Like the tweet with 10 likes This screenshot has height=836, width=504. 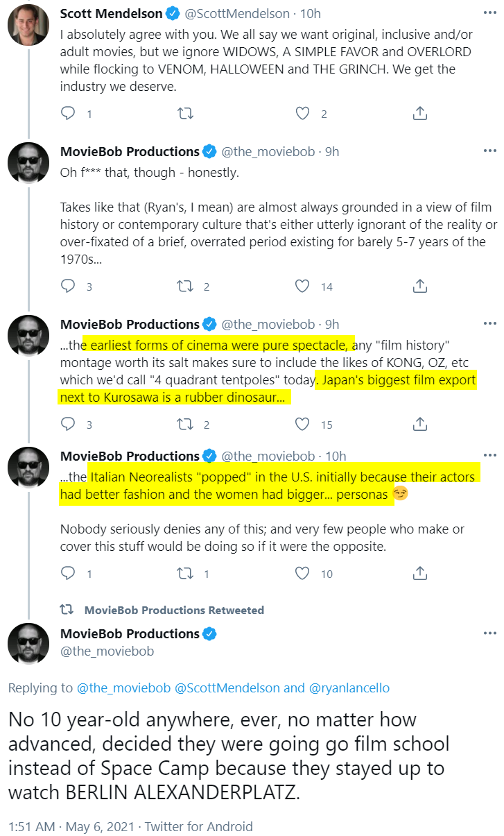click(x=302, y=573)
